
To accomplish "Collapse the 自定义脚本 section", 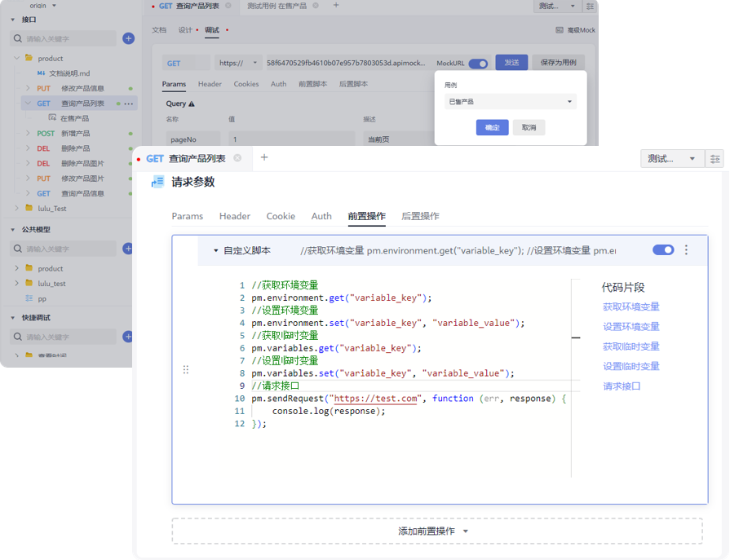I will tap(216, 251).
